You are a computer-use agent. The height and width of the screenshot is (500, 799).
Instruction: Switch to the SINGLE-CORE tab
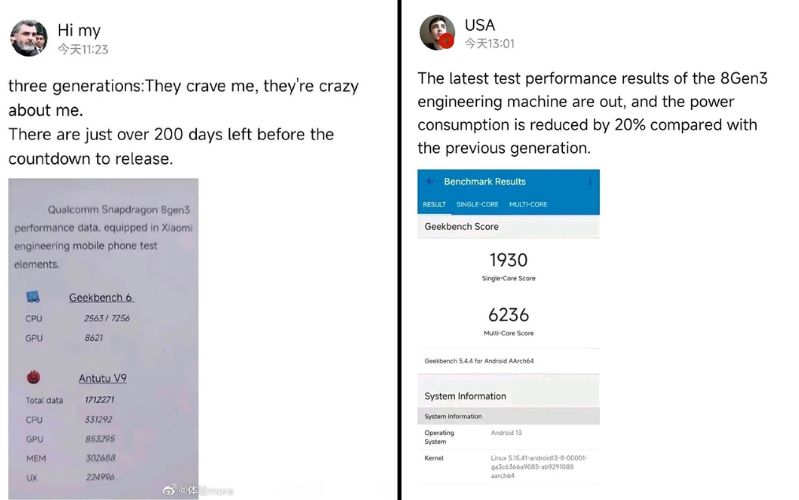click(477, 204)
